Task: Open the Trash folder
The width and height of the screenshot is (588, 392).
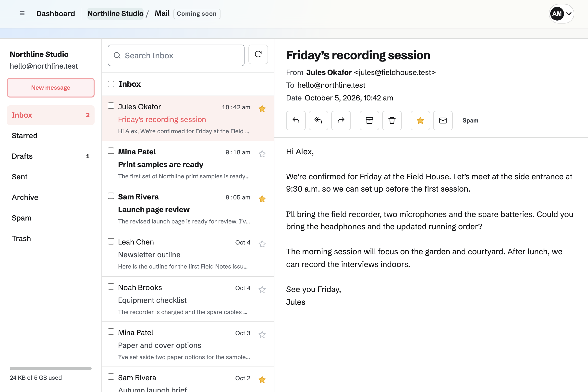Action: [x=50, y=238]
